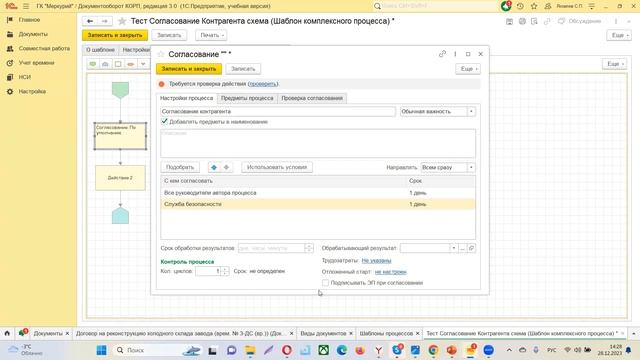Viewport: 640px width, 360px height.
Task: Select the Настройки процесса tab
Action: (x=186, y=98)
